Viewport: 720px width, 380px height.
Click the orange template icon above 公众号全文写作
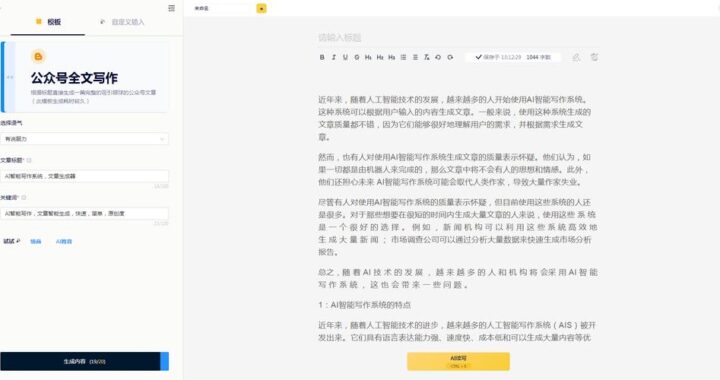(39, 56)
